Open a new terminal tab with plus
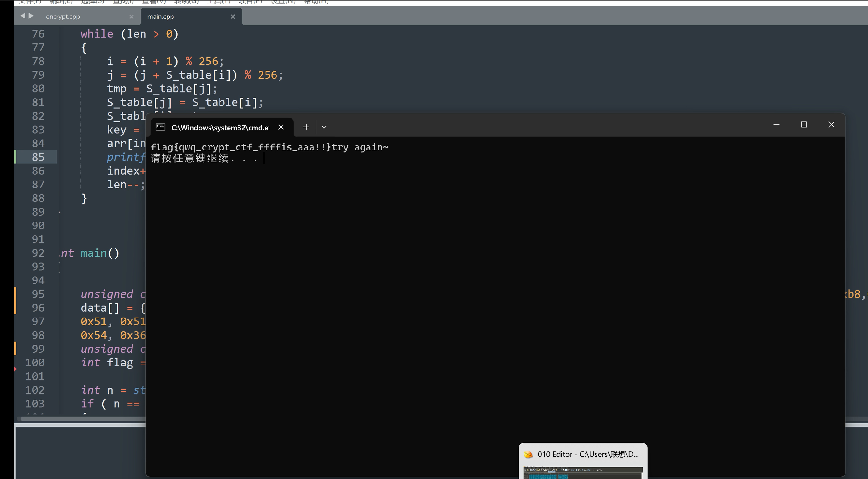Viewport: 868px width, 479px height. 306,127
